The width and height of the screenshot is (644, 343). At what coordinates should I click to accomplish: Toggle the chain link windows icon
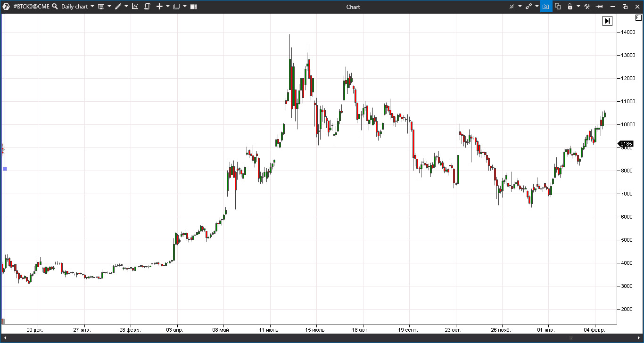click(x=529, y=7)
